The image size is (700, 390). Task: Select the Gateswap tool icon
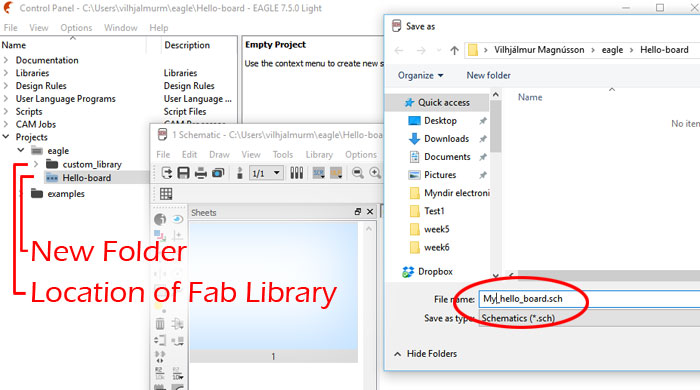pyautogui.click(x=160, y=357)
